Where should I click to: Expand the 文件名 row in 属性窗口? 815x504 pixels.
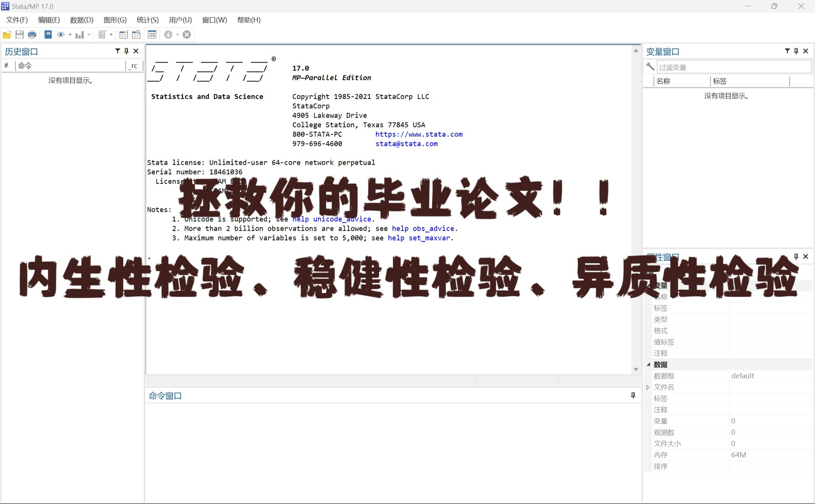click(x=648, y=387)
